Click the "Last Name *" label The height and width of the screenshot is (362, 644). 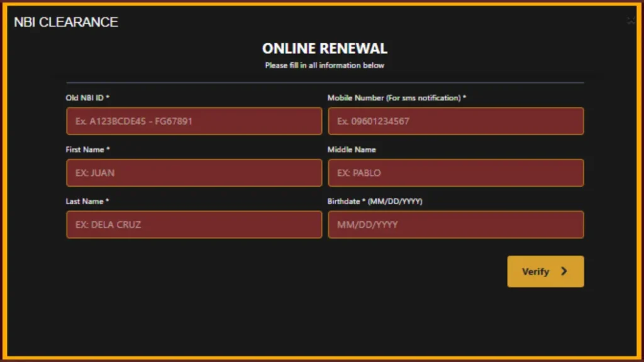87,201
